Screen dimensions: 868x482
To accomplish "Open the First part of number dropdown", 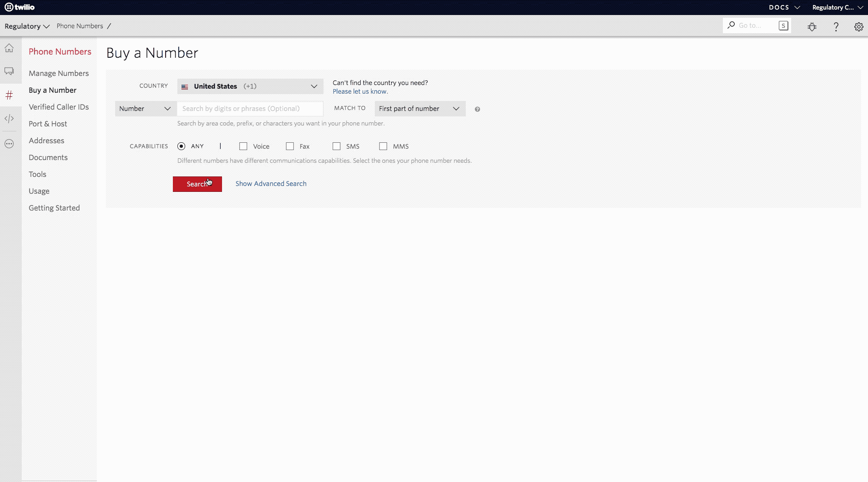I will [x=420, y=109].
